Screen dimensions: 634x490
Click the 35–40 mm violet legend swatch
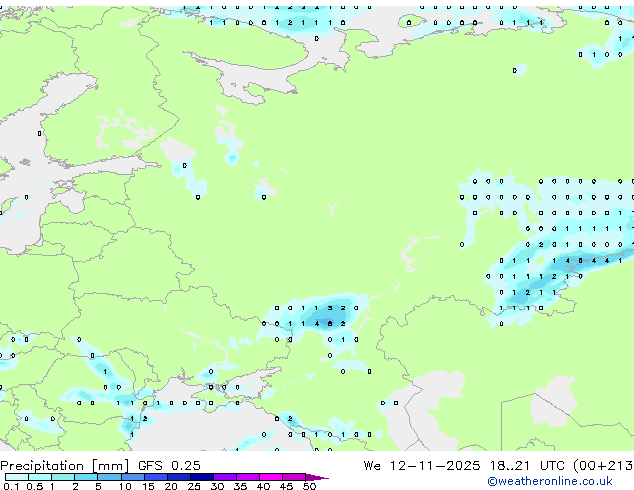tap(248, 477)
